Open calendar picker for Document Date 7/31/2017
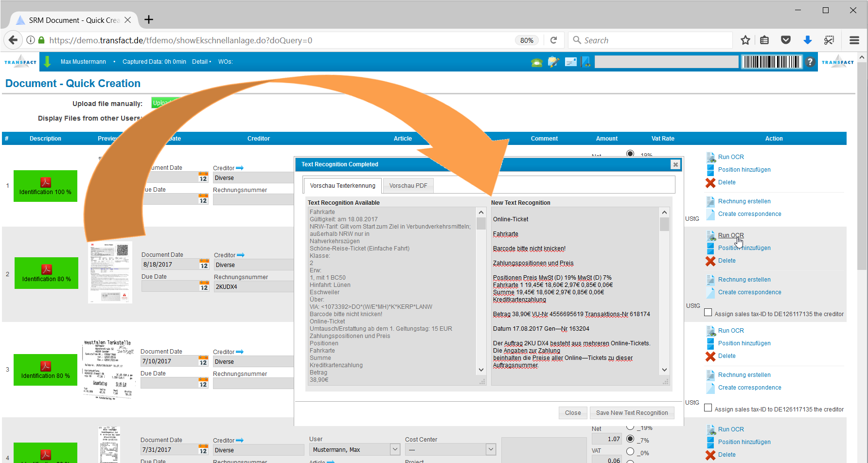The height and width of the screenshot is (463, 868). [203, 450]
